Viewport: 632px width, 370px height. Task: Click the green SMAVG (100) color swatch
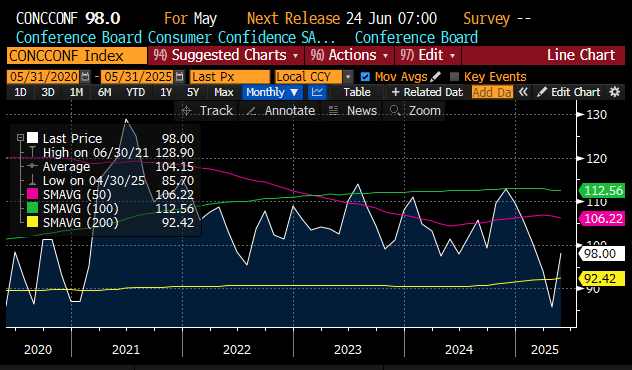33,208
